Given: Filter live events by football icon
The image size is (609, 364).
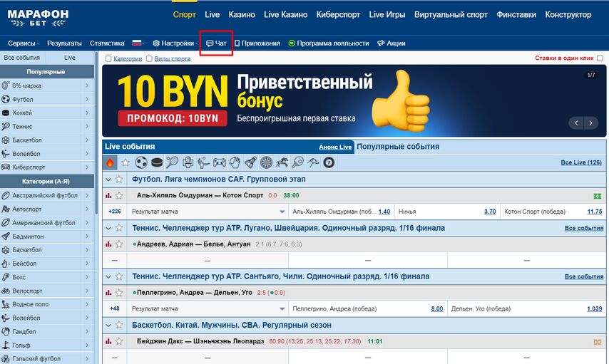Looking at the screenshot, I should 141,162.
